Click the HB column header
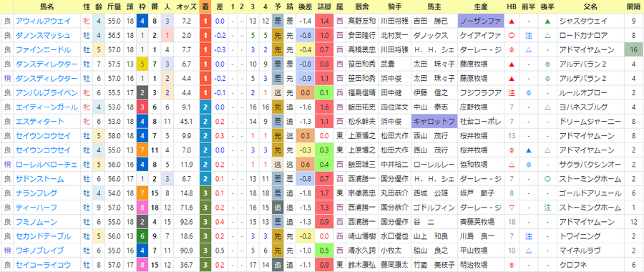This screenshot has height=272, width=644. pyautogui.click(x=512, y=6)
